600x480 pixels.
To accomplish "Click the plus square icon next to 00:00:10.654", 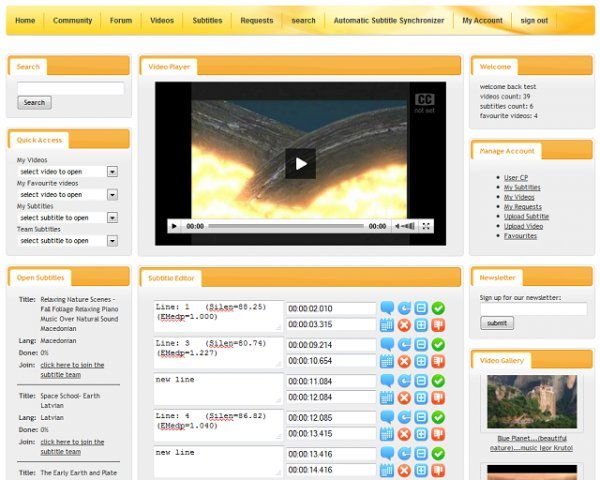I will (x=421, y=361).
